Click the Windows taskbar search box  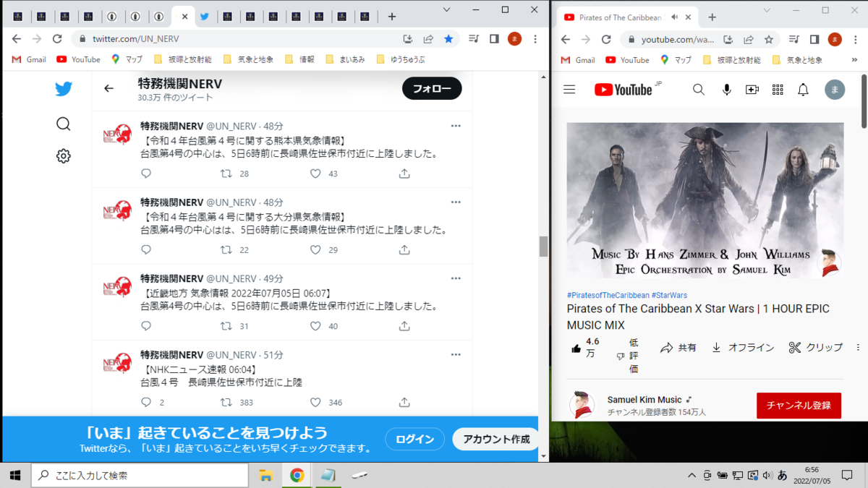(138, 475)
